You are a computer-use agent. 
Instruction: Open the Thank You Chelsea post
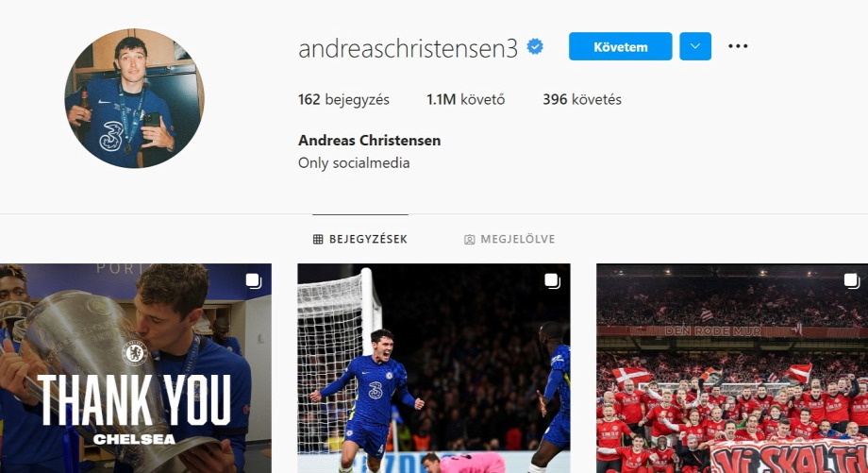pos(136,368)
